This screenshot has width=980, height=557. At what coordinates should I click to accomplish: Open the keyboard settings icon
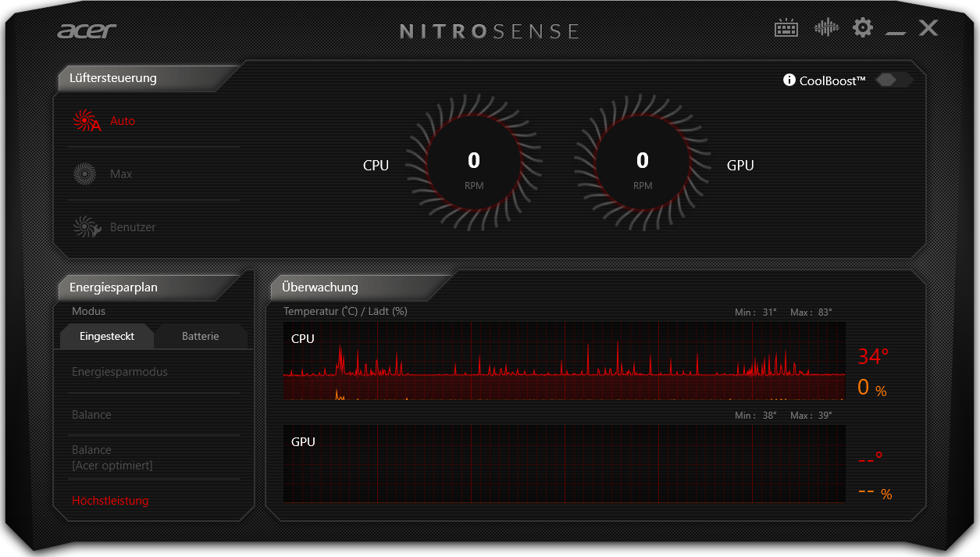click(786, 28)
